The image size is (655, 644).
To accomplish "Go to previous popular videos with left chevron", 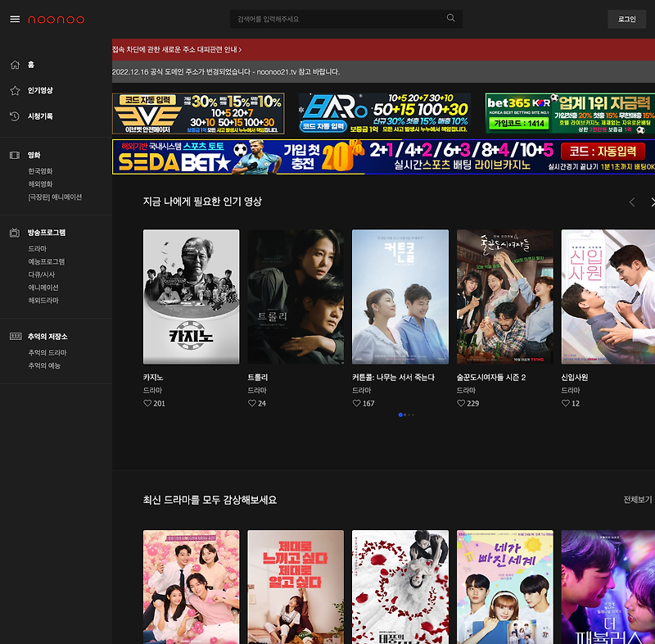I will (632, 202).
